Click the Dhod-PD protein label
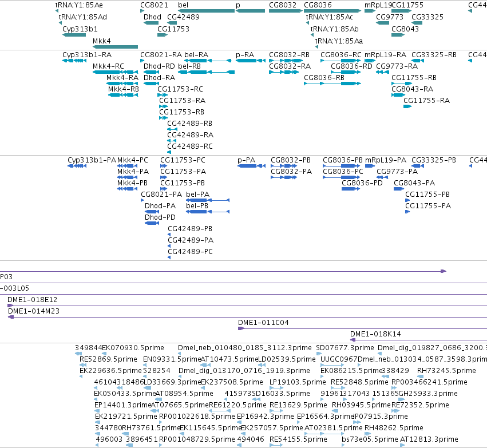This screenshot has width=487, height=448. (x=160, y=217)
